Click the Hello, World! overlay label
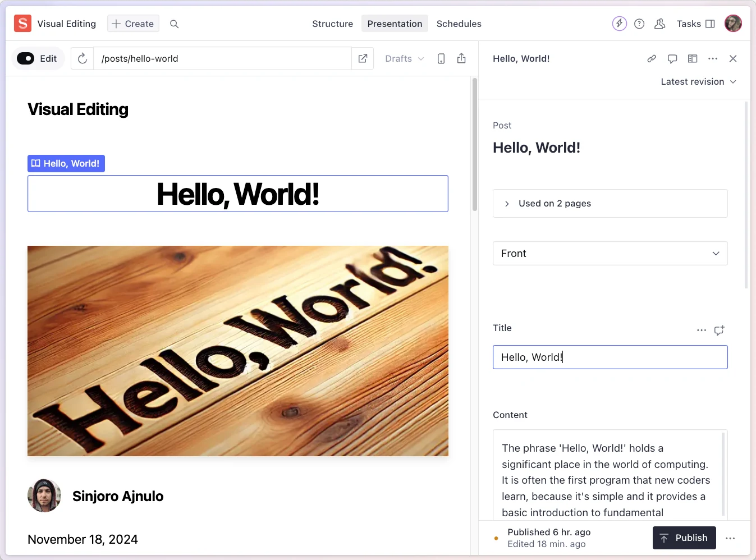The image size is (756, 560). (x=66, y=163)
